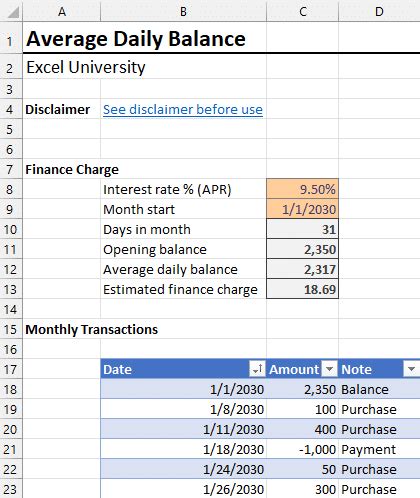This screenshot has width=420, height=498.
Task: Select the 1/26/2030 date cell
Action: tap(183, 489)
